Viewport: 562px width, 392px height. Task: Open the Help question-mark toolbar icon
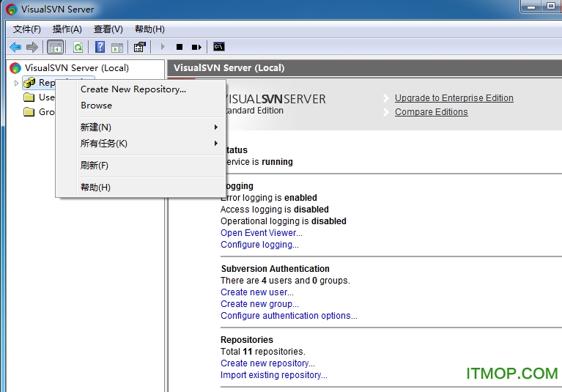pyautogui.click(x=100, y=47)
